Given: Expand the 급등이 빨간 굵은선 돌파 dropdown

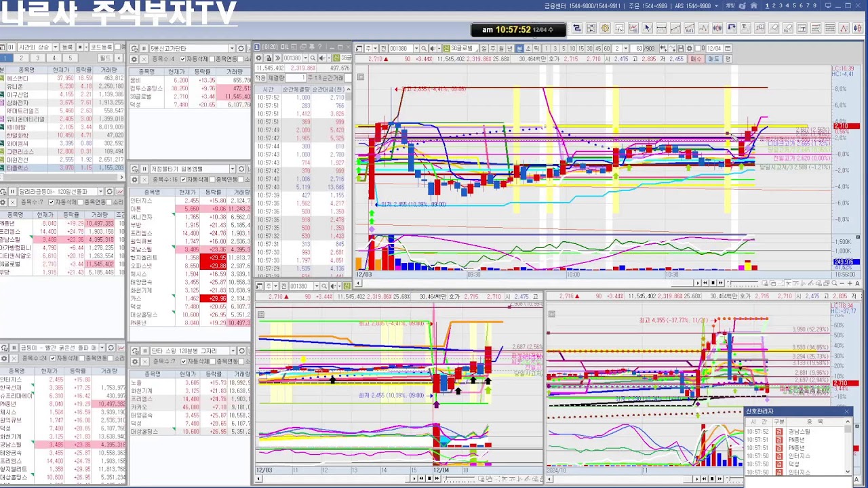Looking at the screenshot, I should 102,347.
